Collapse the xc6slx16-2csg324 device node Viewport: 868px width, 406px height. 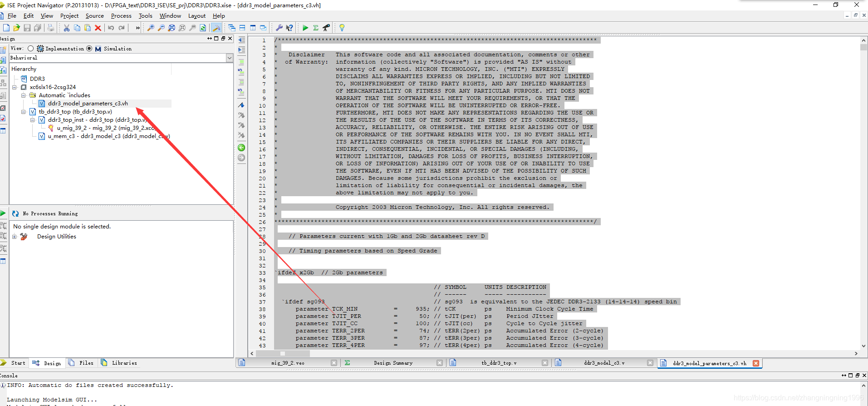(x=15, y=87)
